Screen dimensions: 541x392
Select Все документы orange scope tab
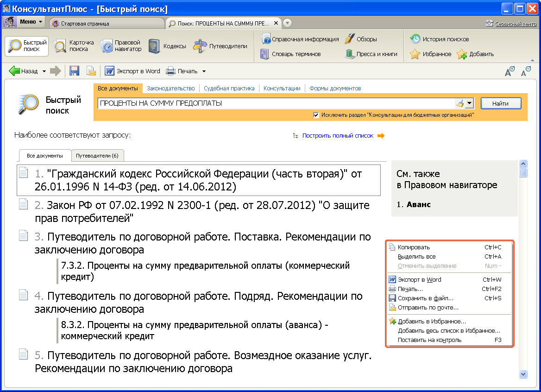click(118, 89)
